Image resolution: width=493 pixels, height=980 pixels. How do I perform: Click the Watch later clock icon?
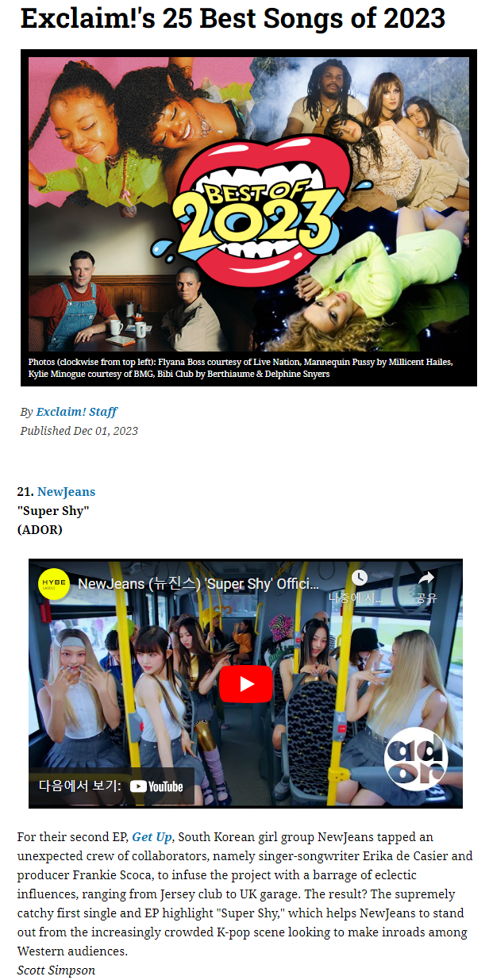coord(359,578)
